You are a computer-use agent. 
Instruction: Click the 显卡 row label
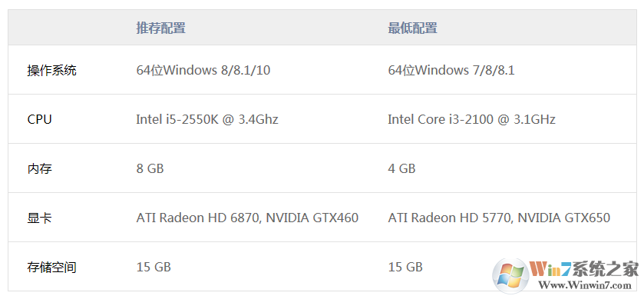click(39, 218)
